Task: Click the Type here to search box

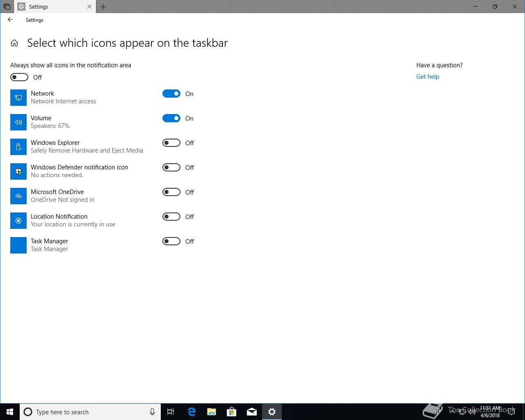Action: tap(90, 412)
